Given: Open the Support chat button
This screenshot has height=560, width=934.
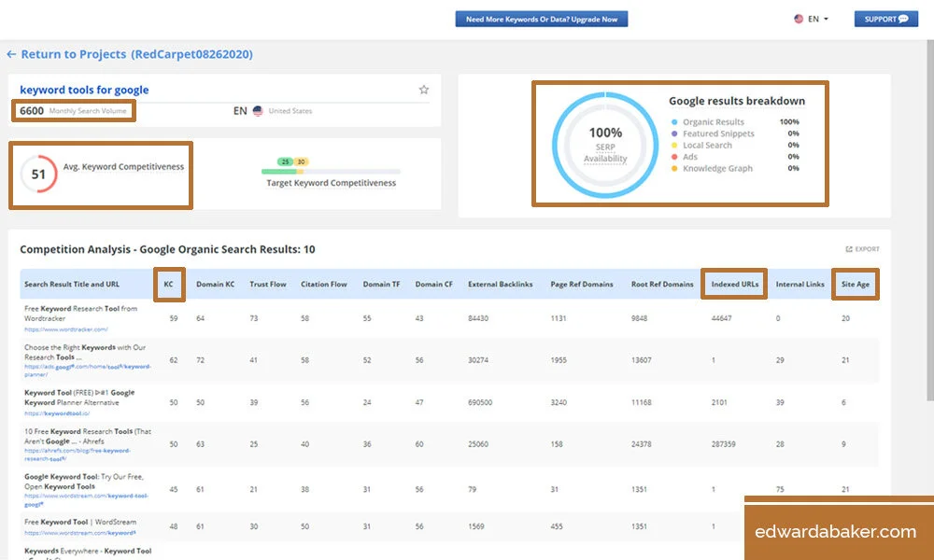Looking at the screenshot, I should click(x=885, y=19).
